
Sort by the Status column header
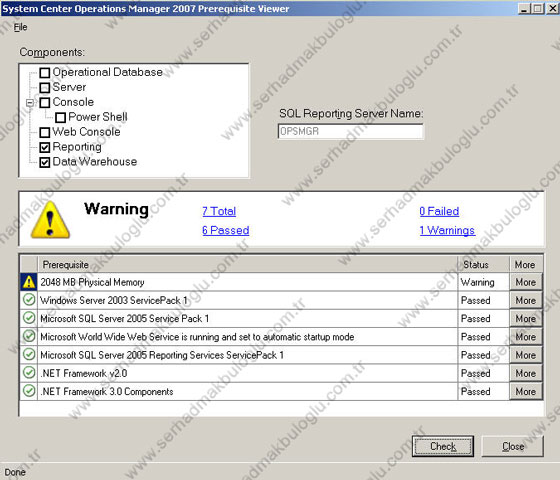tap(483, 265)
